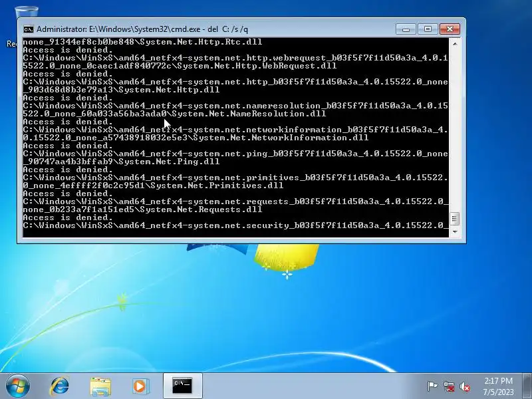Show desktop using taskbar end button

pos(527,386)
